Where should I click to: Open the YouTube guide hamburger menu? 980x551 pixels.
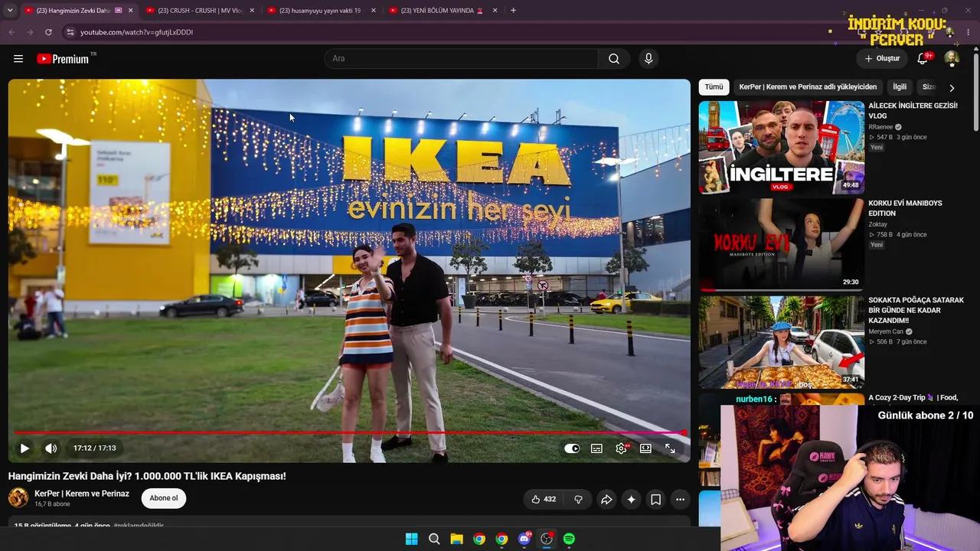click(18, 59)
